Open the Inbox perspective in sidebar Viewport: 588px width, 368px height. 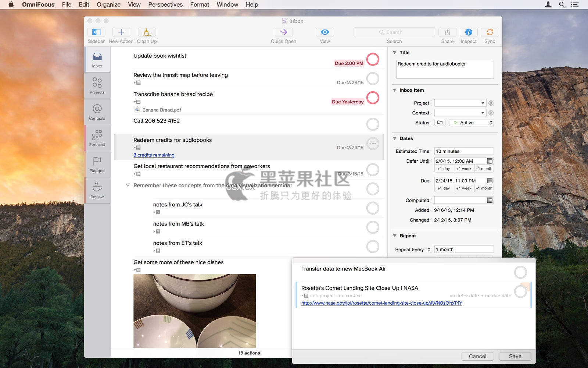point(97,60)
